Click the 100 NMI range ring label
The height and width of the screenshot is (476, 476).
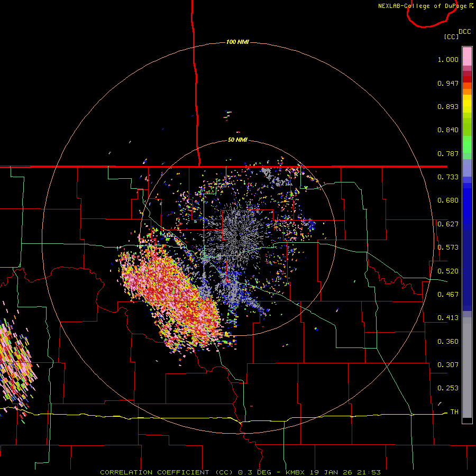click(x=237, y=42)
